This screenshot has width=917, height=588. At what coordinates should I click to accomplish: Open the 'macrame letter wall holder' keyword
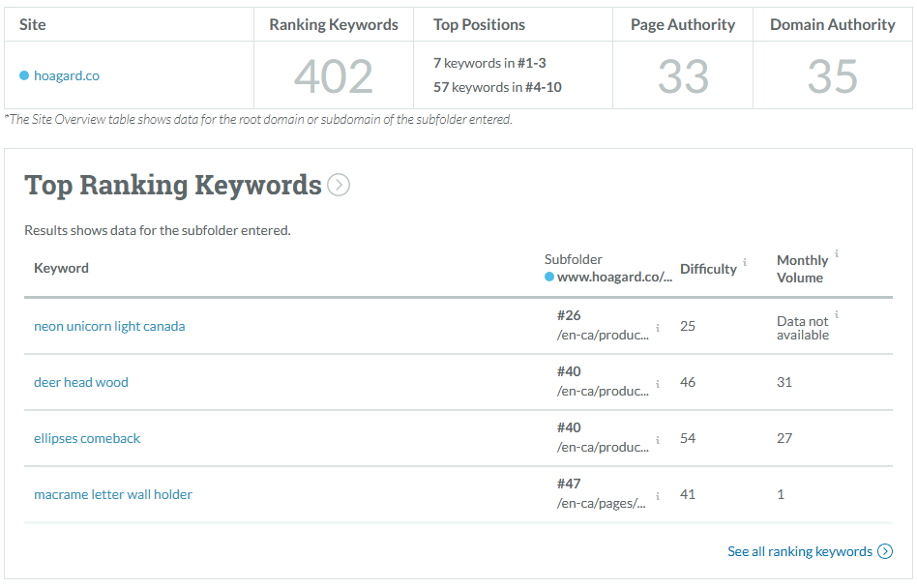[113, 494]
